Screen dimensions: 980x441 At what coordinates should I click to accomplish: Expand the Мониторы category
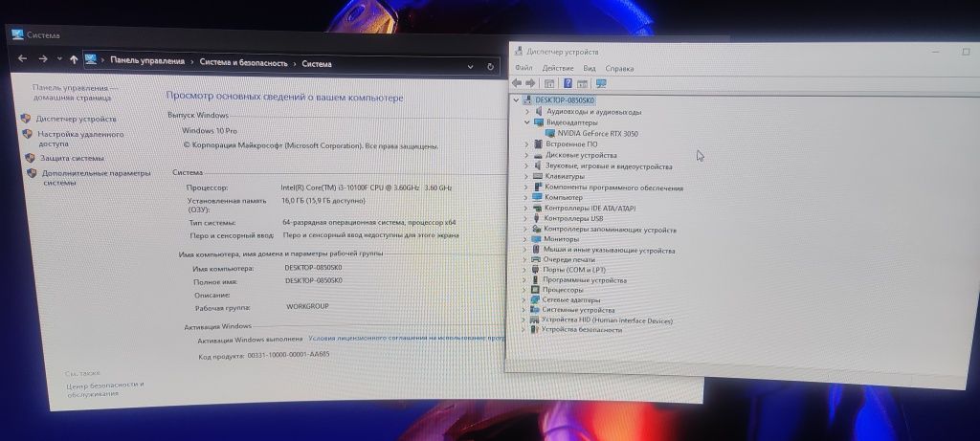pyautogui.click(x=525, y=238)
